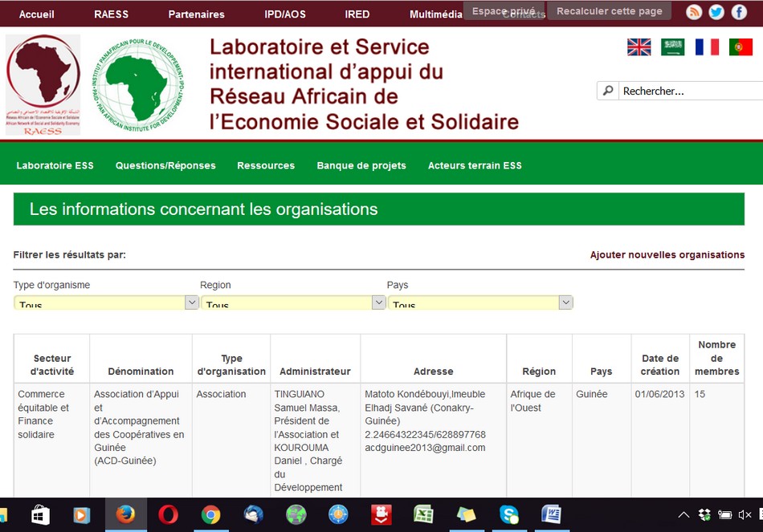763x532 pixels.
Task: Open the Banque de projets menu
Action: click(x=361, y=165)
